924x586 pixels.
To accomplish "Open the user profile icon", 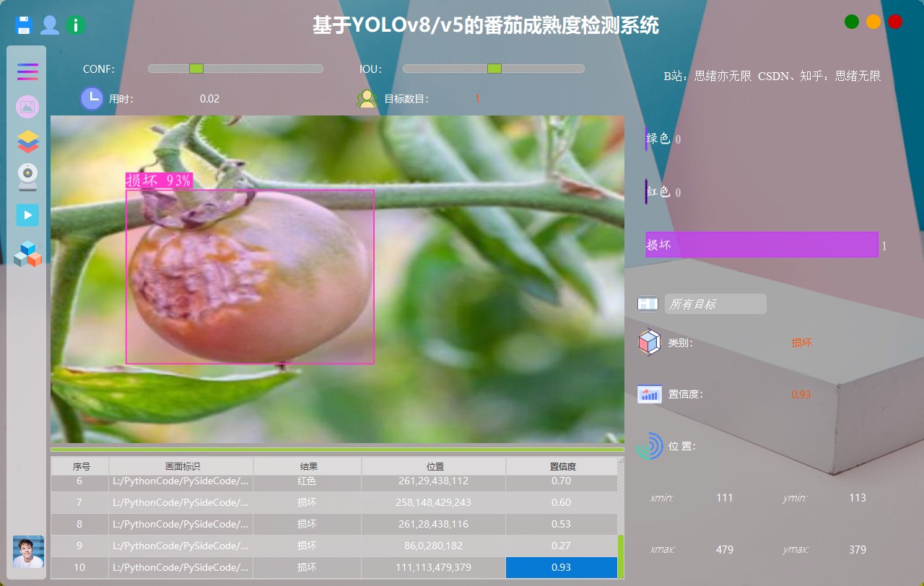I will 50,25.
